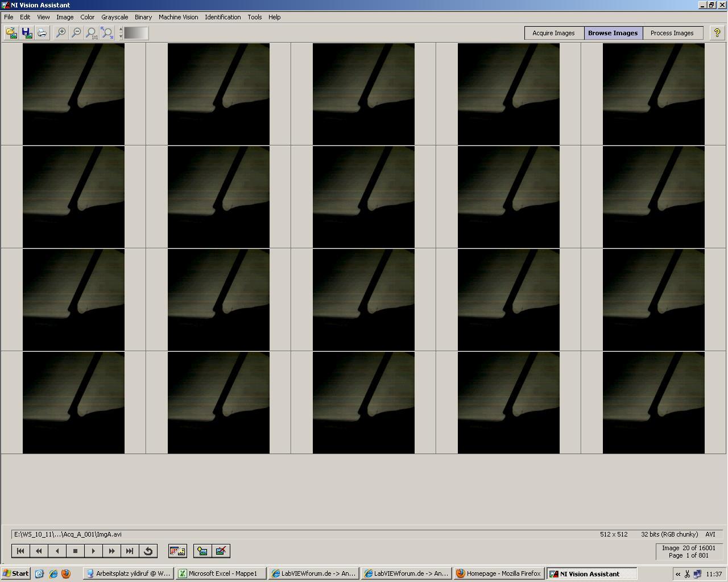
Task: Switch to first LabVIEWforum.de taskbar window
Action: [314, 573]
